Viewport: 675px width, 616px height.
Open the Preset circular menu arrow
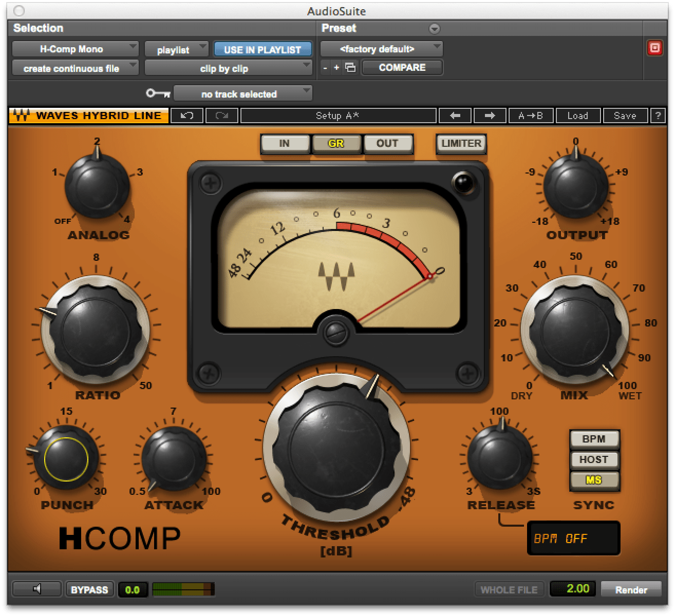click(x=435, y=29)
